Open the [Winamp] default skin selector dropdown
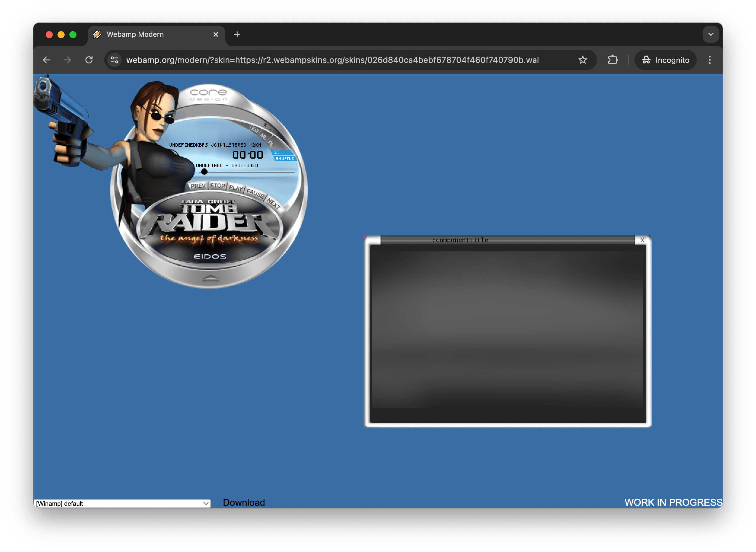This screenshot has width=756, height=552. [x=122, y=503]
